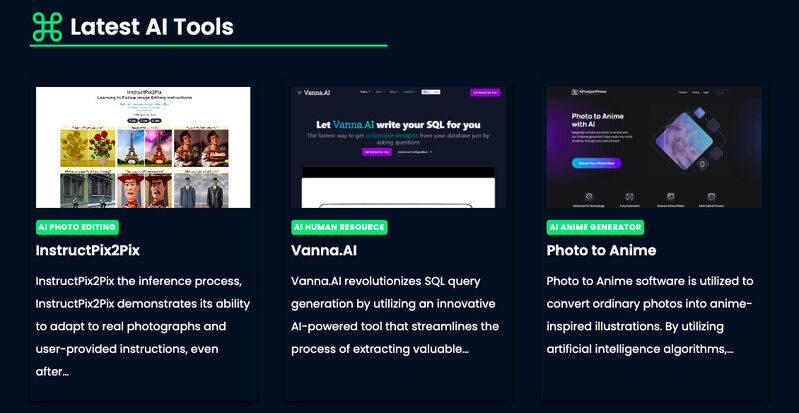This screenshot has width=799, height=413.
Task: Open the InstructPix2Pix title link
Action: click(x=88, y=250)
